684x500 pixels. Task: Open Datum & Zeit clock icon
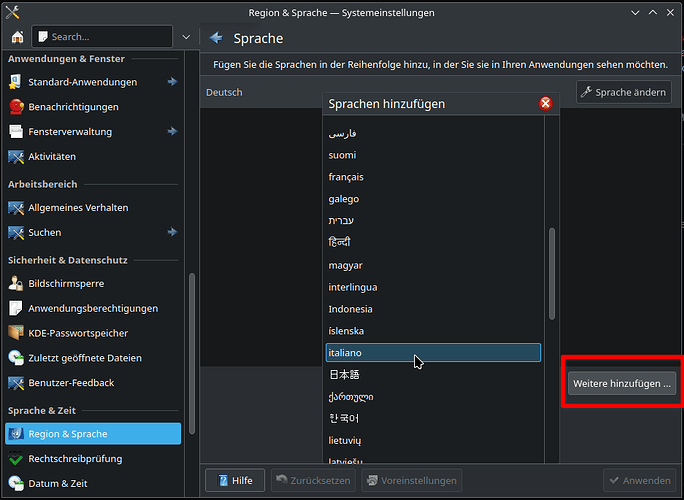pos(16,483)
